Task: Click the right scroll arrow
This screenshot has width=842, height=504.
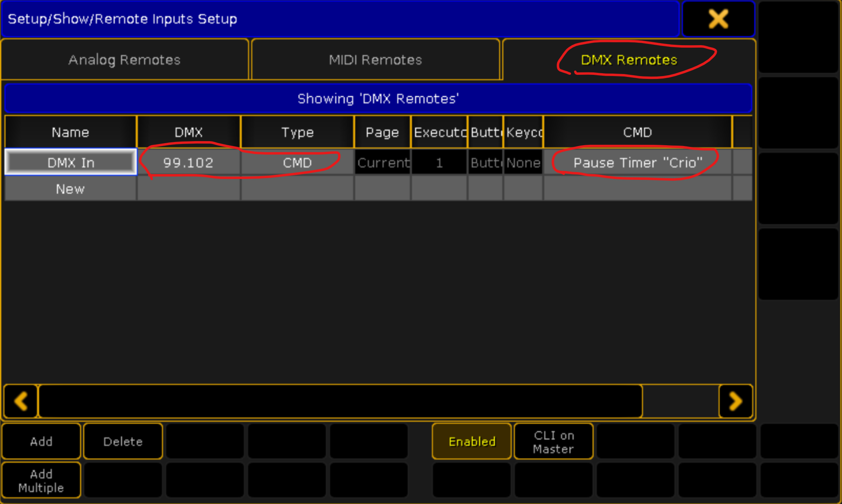Action: pyautogui.click(x=735, y=401)
